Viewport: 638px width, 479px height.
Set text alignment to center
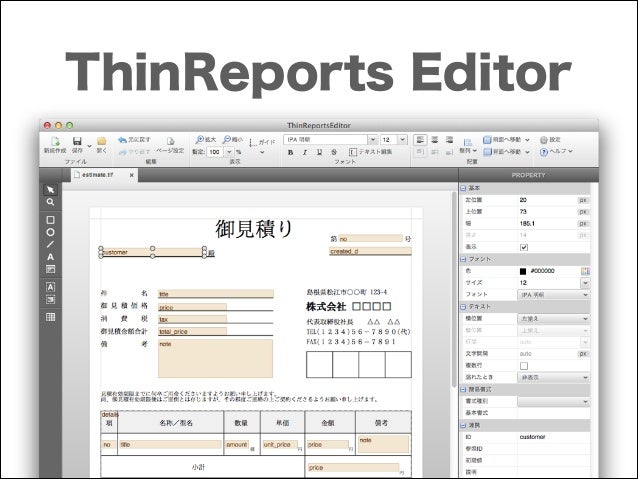(435, 140)
